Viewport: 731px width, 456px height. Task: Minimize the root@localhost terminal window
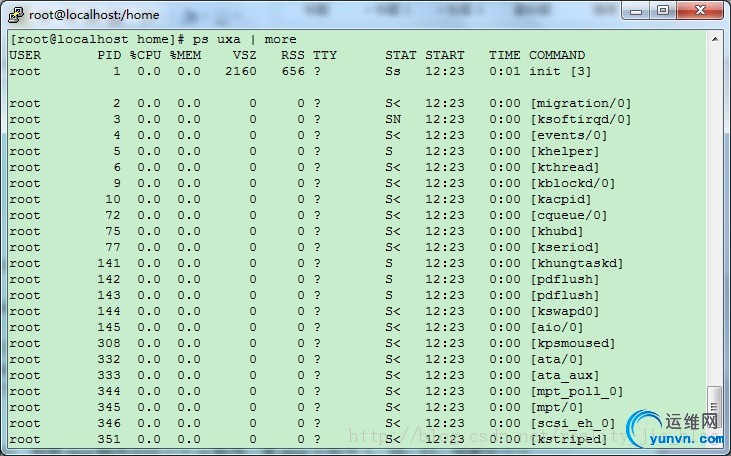pyautogui.click(x=635, y=10)
